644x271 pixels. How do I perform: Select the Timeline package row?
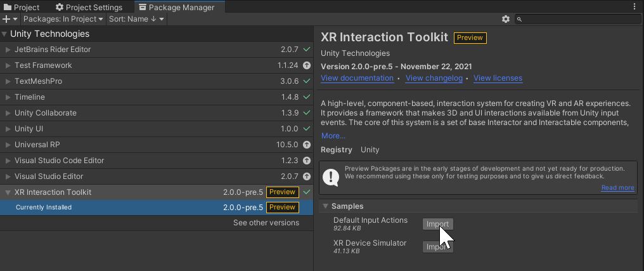point(157,97)
